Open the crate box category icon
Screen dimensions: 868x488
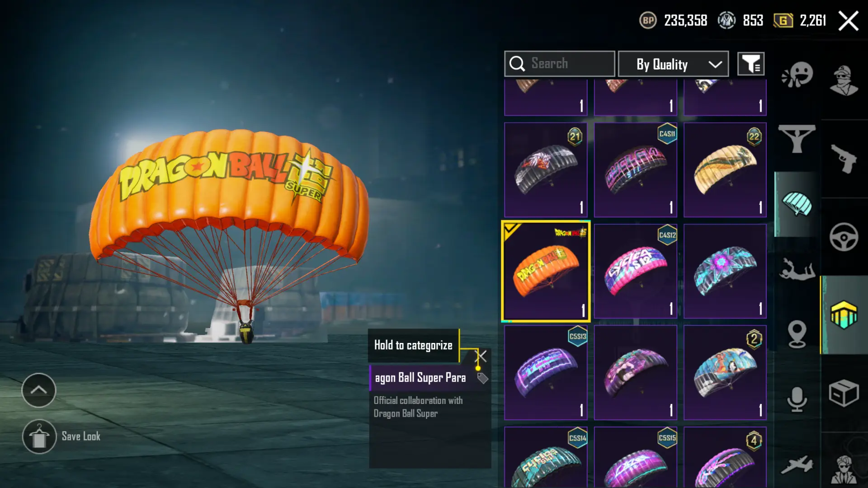tap(844, 393)
